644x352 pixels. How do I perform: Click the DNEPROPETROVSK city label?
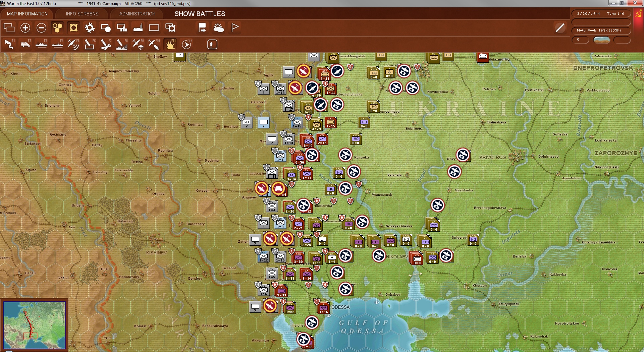[x=603, y=68]
